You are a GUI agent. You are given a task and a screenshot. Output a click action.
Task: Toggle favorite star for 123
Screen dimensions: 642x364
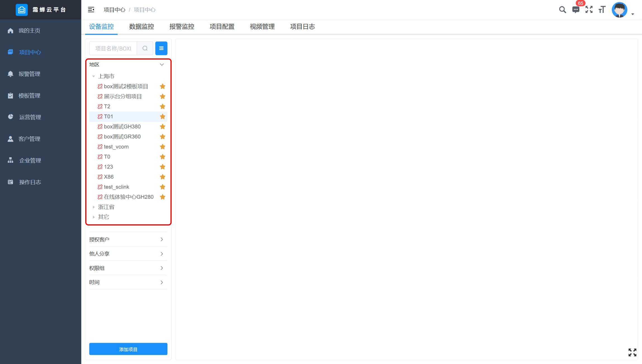pyautogui.click(x=163, y=167)
